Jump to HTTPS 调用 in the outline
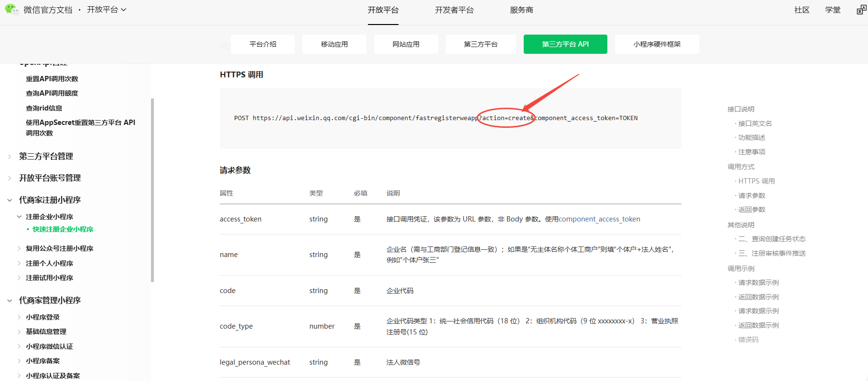 tap(756, 181)
